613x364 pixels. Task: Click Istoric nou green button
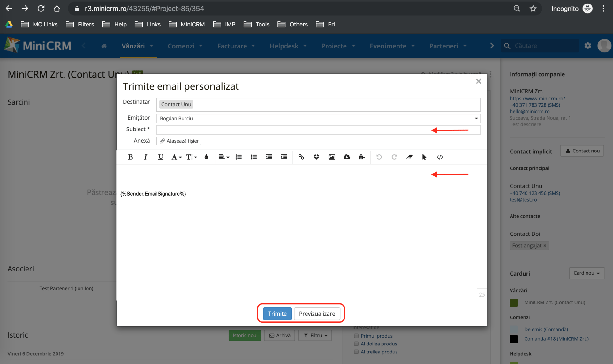[245, 335]
